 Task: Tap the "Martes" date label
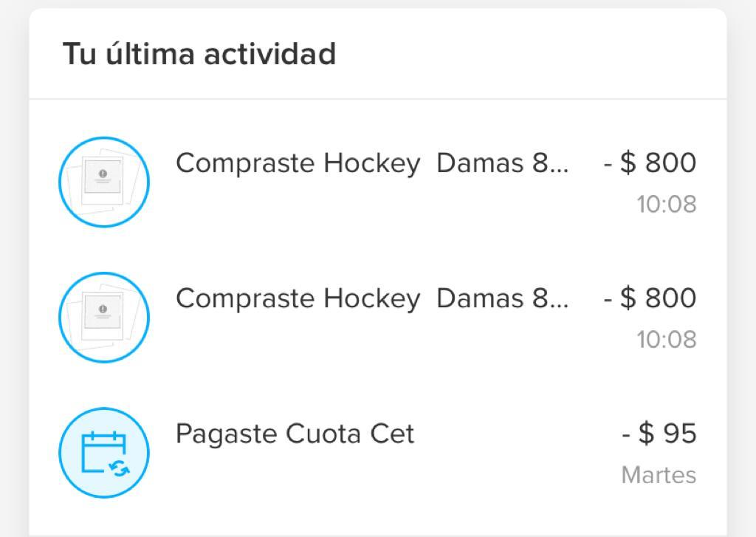pos(659,475)
